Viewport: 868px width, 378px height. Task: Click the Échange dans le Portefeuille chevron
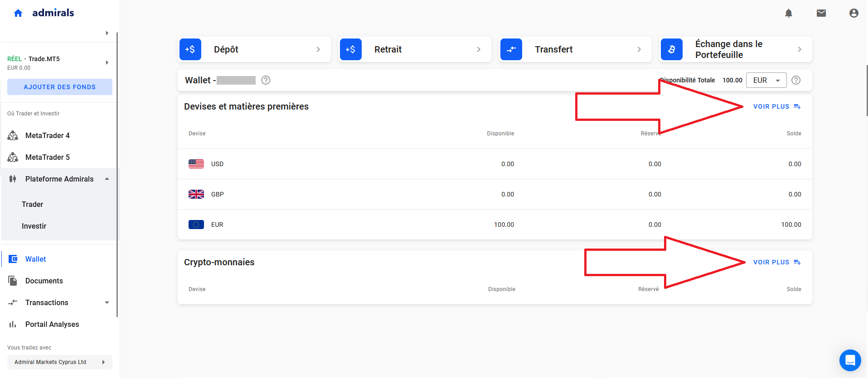coord(800,49)
